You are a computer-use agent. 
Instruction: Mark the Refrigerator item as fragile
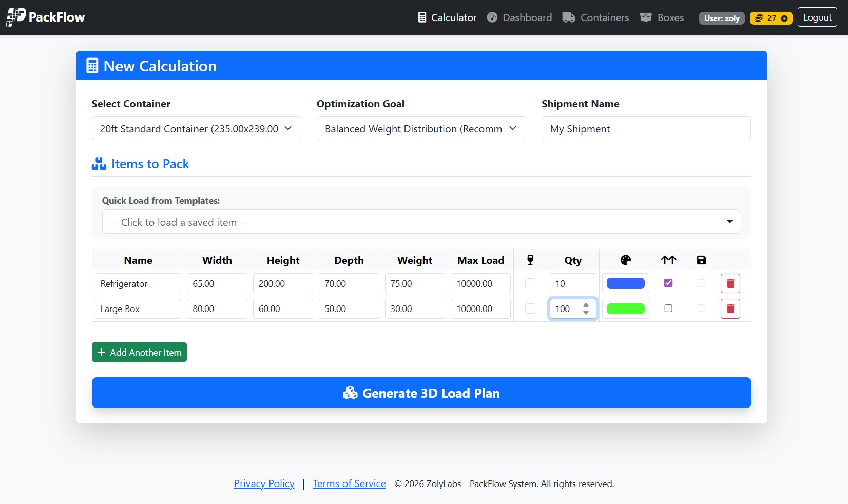pos(530,283)
